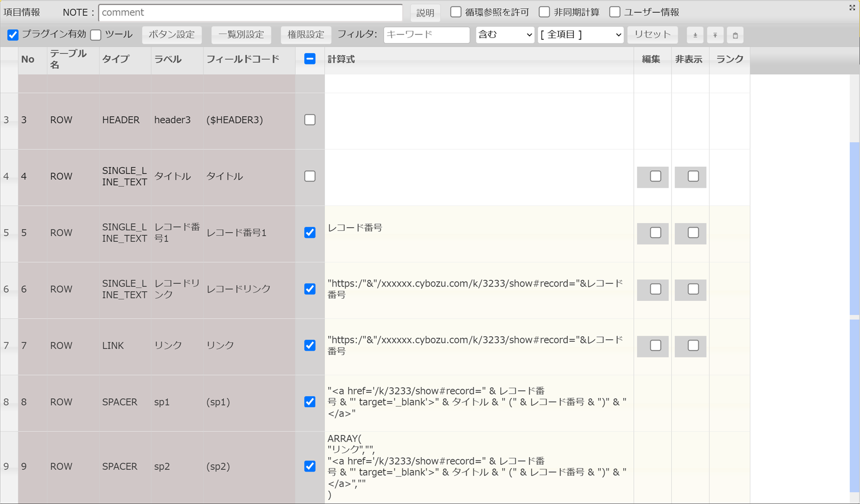This screenshot has height=504, width=860.
Task: Check the formula checkbox for header3 row
Action: pyautogui.click(x=310, y=120)
